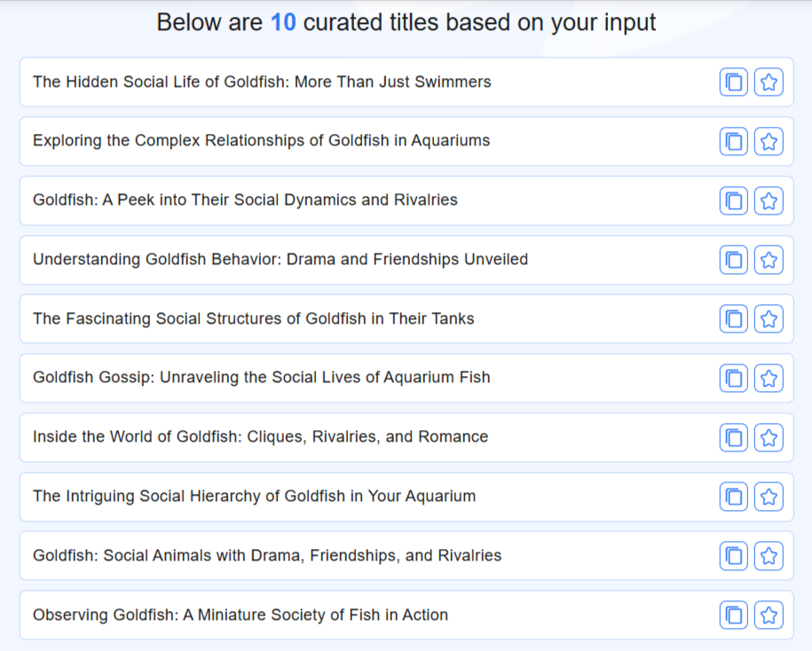
Task: Copy 'Goldfish: A Peek into Their Social Dynamics' title
Action: click(733, 200)
